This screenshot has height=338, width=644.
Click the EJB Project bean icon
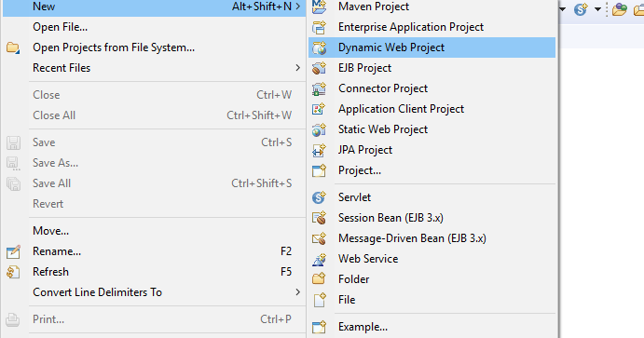pos(319,68)
